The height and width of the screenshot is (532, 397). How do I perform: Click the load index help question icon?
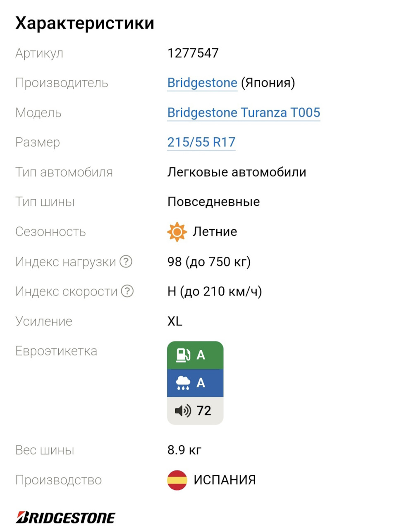coord(126,261)
